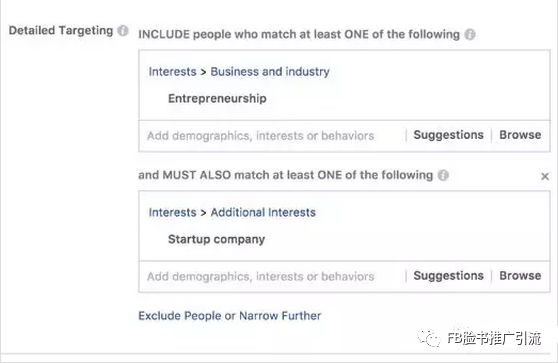Viewport: 558px width, 363px height.
Task: Click the Exclude People link
Action: [180, 316]
